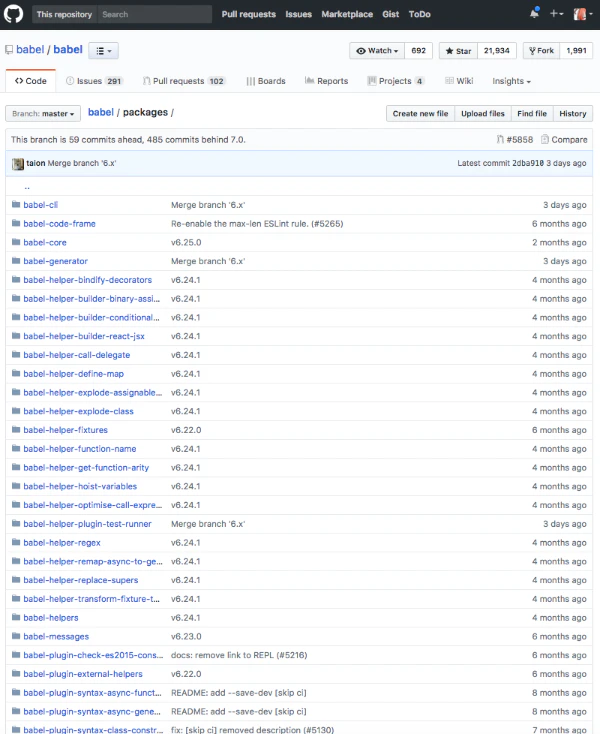
Task: Click folder icon for babel-plugin-external-helpers
Action: point(16,673)
